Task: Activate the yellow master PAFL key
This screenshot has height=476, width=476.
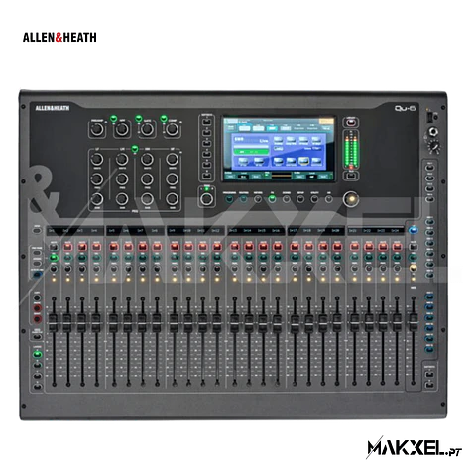Action: 413,268
